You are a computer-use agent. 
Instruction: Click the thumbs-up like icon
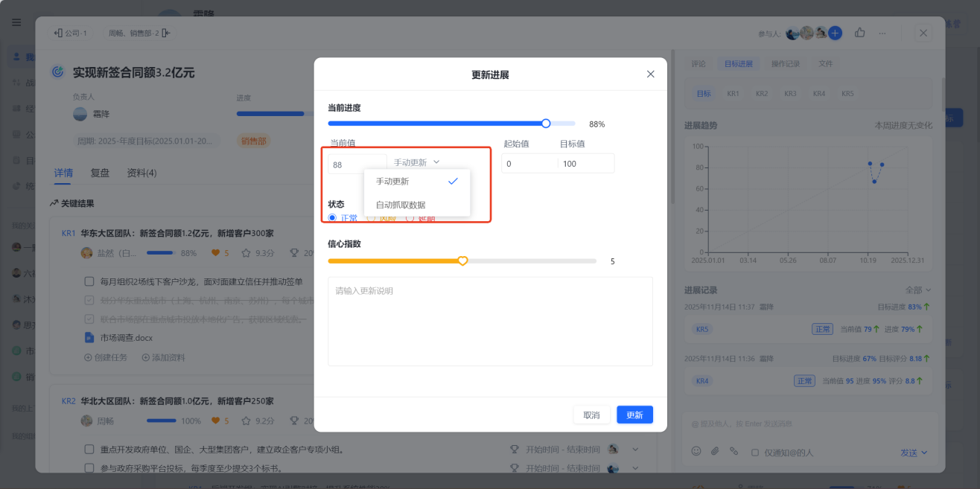coord(860,33)
